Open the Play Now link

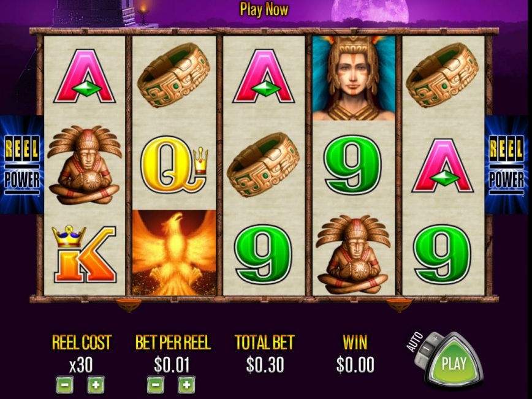(264, 9)
